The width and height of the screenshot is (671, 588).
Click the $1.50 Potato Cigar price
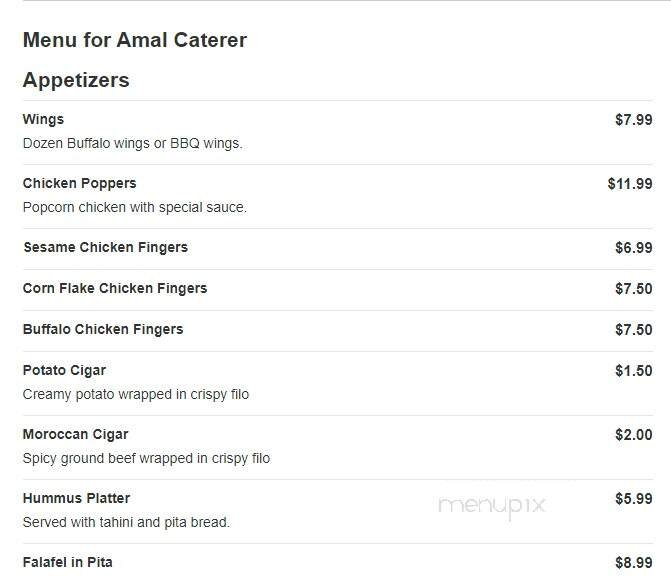click(633, 371)
